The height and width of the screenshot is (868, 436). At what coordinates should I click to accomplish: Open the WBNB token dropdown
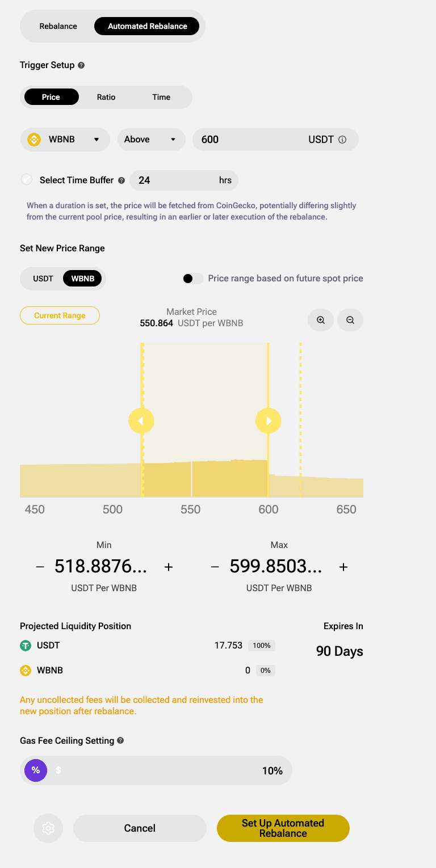click(x=65, y=140)
